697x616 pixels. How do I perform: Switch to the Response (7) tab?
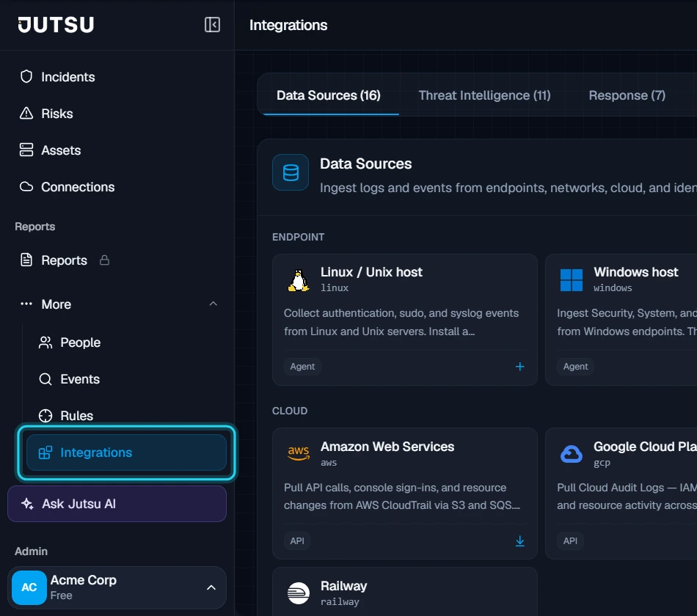[627, 95]
